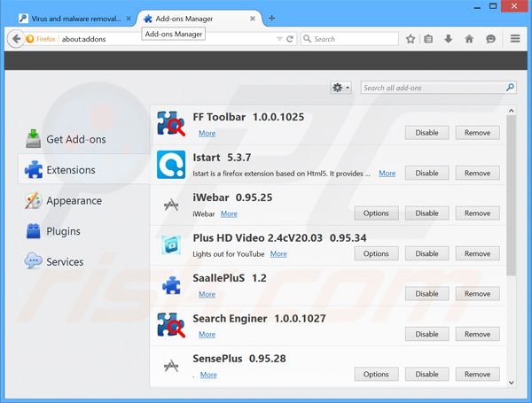Remove the SaallePluS extension
Viewport: 532px width, 403px height.
(x=477, y=293)
